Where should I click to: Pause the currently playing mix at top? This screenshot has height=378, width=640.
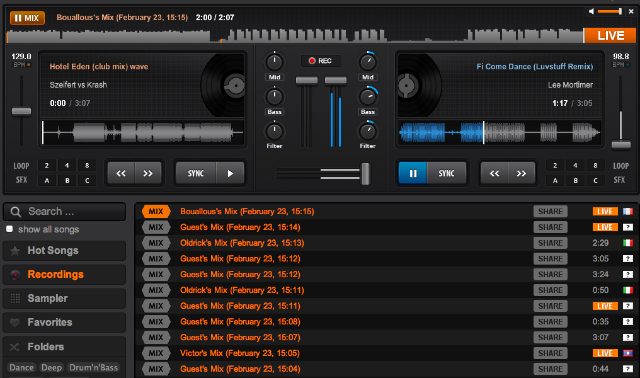click(27, 18)
